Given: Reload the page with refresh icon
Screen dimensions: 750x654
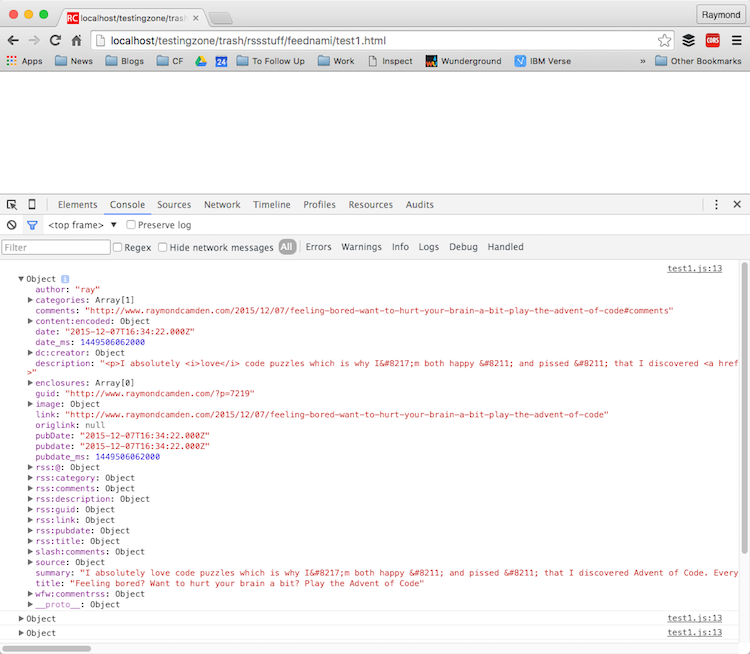Looking at the screenshot, I should click(55, 41).
